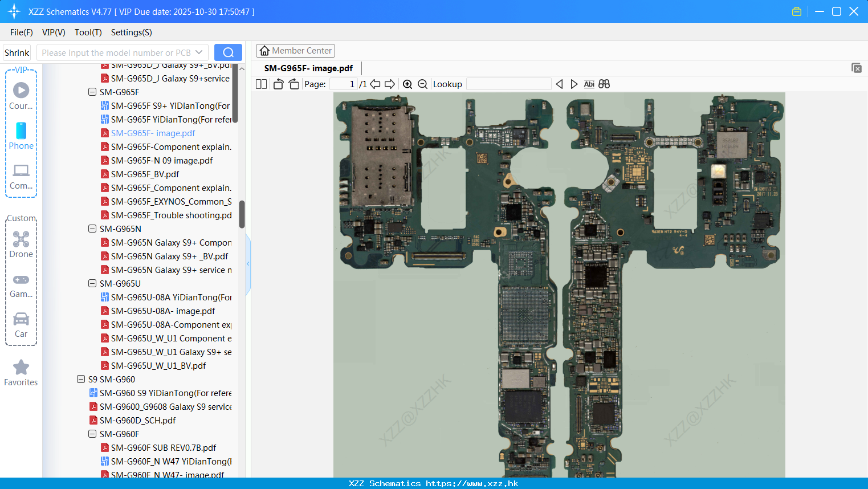Select the SM-G965F- image.pdf tab
Screen dimensions: 868x489
pos(308,68)
